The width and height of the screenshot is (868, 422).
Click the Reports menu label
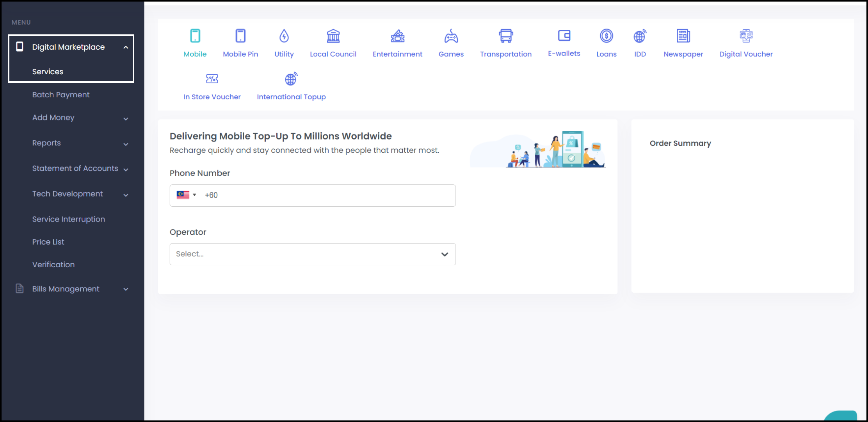click(46, 143)
